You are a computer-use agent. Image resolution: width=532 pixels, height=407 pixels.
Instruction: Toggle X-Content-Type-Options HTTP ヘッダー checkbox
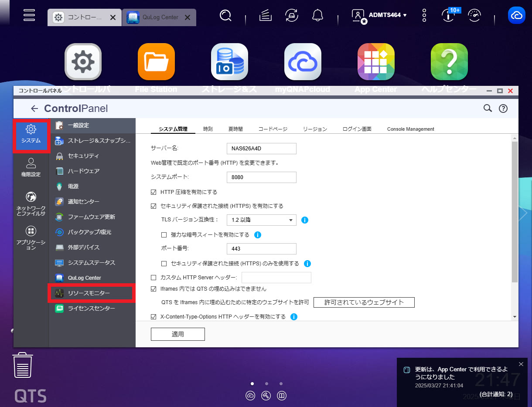tap(153, 317)
